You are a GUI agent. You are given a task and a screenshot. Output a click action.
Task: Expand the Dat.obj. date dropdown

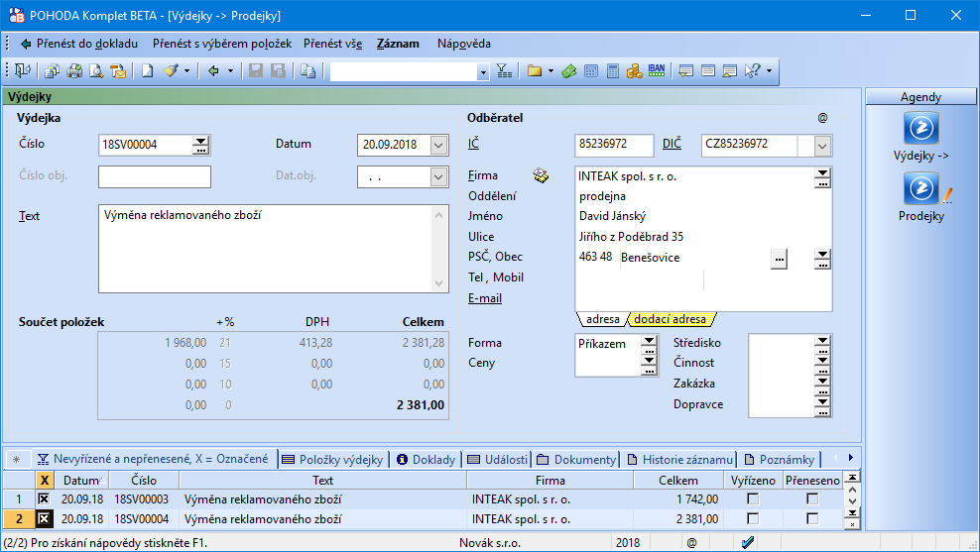[438, 176]
